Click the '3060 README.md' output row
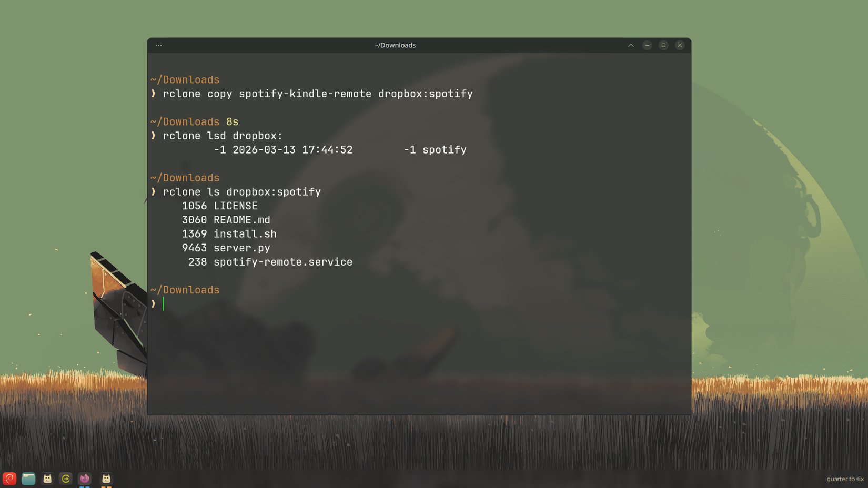The width and height of the screenshot is (868, 488). pyautogui.click(x=226, y=220)
